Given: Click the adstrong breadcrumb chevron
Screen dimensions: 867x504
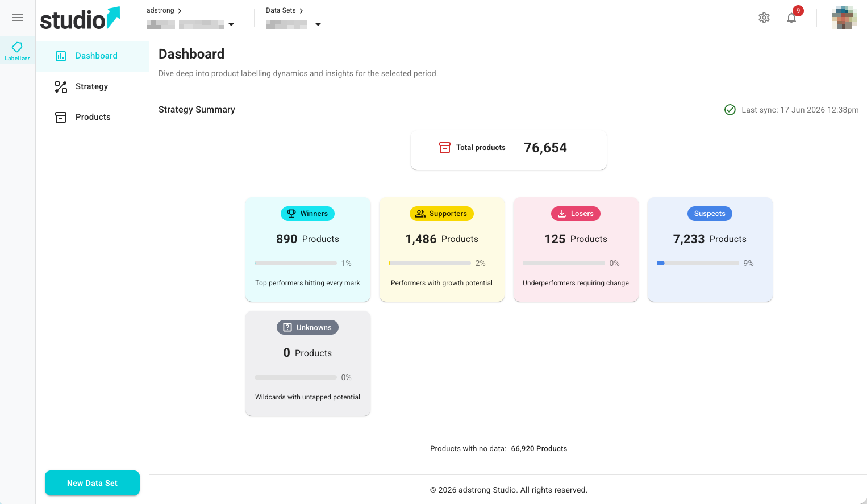Looking at the screenshot, I should pos(180,11).
